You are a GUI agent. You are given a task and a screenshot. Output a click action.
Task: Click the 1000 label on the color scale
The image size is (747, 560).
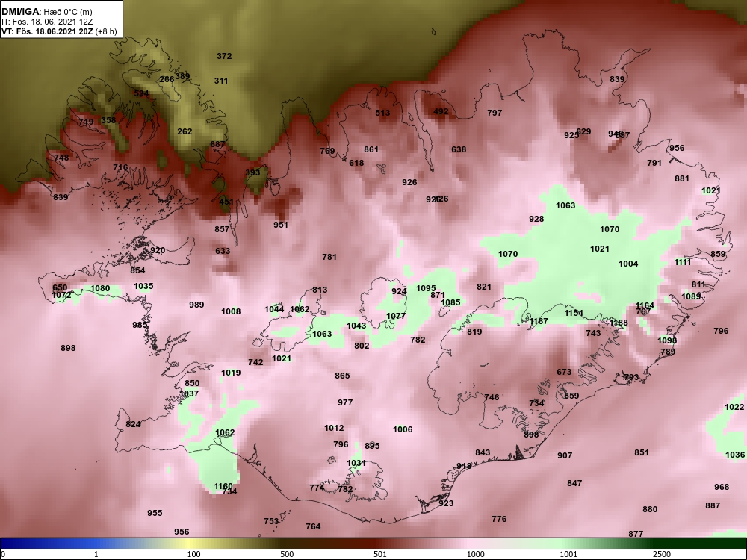click(475, 554)
